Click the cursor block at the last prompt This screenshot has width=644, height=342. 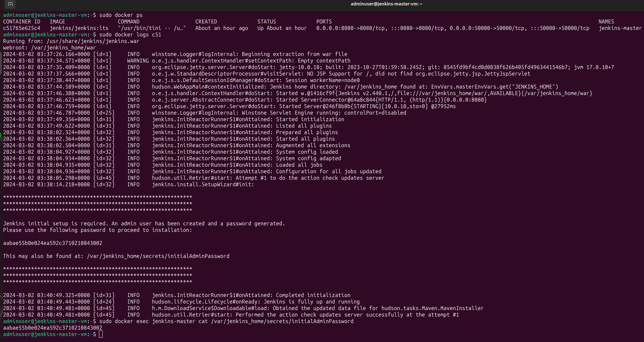pos(101,334)
